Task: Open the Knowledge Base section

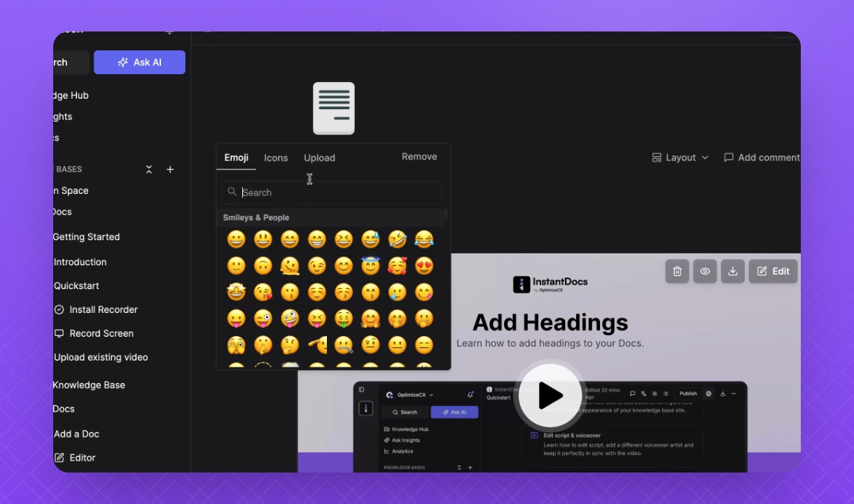Action: pyautogui.click(x=89, y=385)
